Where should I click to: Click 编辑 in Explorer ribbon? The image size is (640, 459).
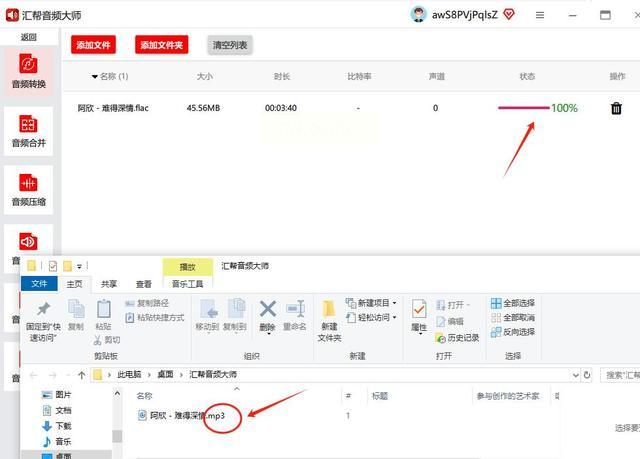449,322
